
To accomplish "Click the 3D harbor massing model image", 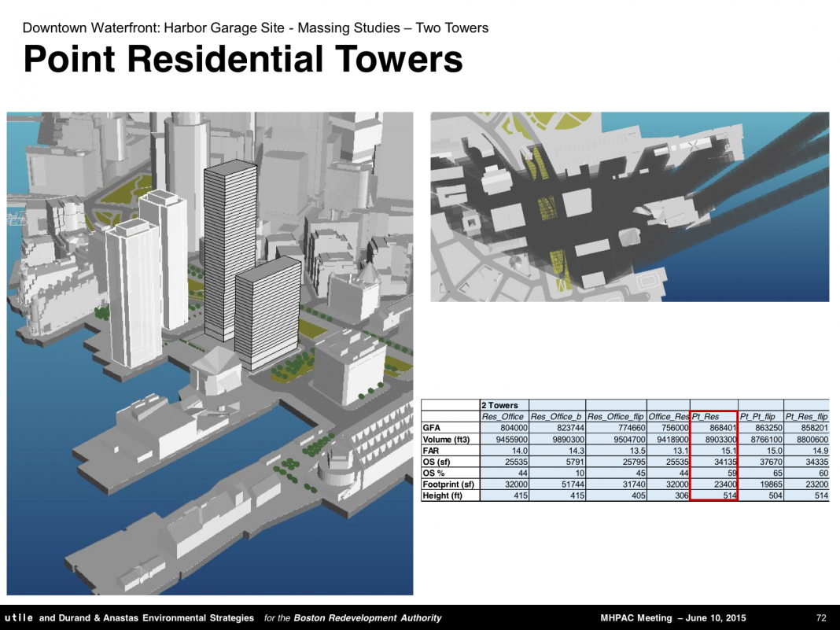I will [x=210, y=353].
